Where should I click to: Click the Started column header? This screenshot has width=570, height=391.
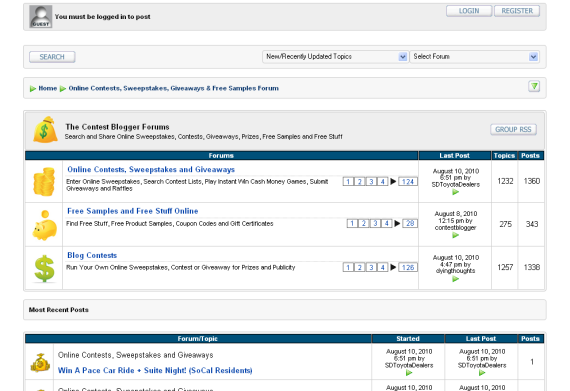click(x=408, y=339)
